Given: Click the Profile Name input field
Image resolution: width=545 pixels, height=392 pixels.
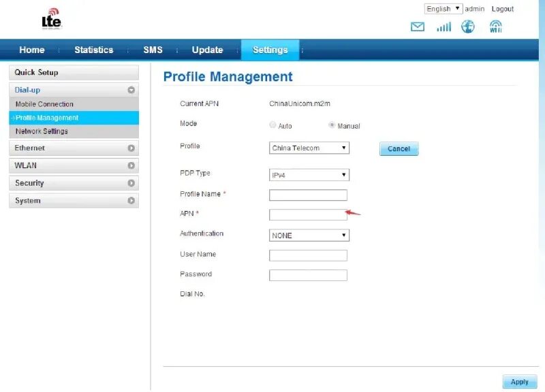Looking at the screenshot, I should pyautogui.click(x=308, y=195).
